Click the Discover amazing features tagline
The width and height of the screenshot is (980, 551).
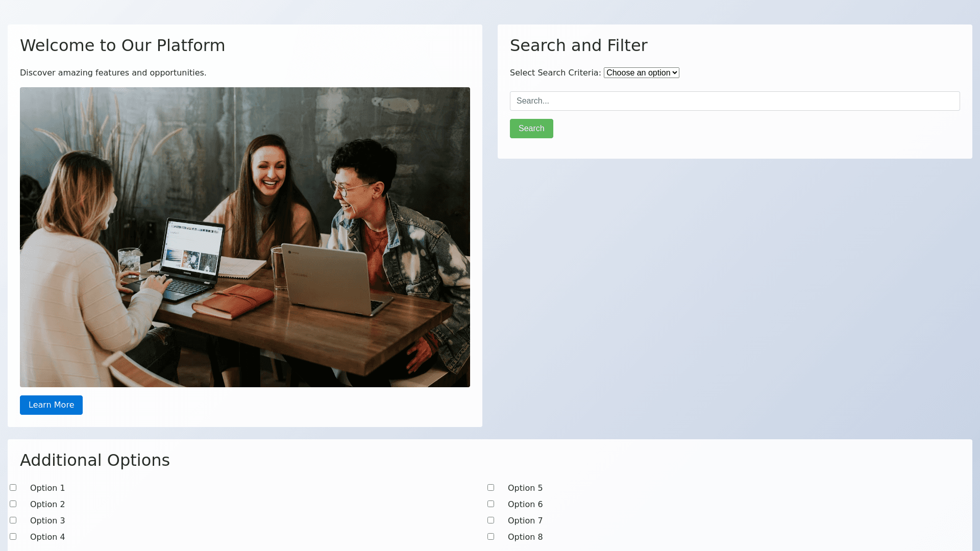point(113,73)
